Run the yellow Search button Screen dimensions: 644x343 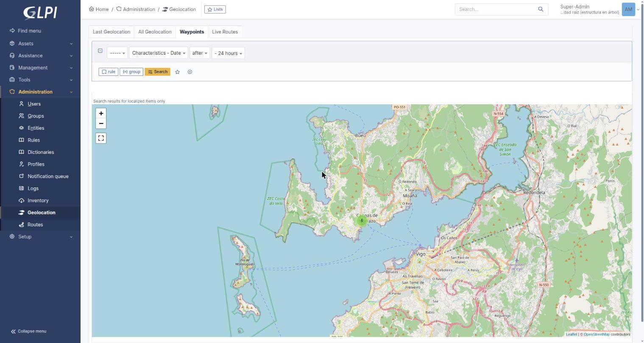coord(158,72)
